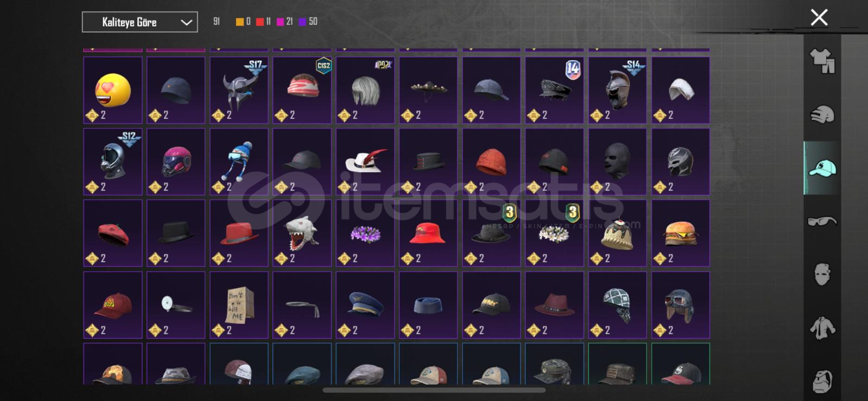Screen dimensions: 868x401
Task: Click the dropdown chevron beside Kaliteye Göre
Action: [x=186, y=22]
